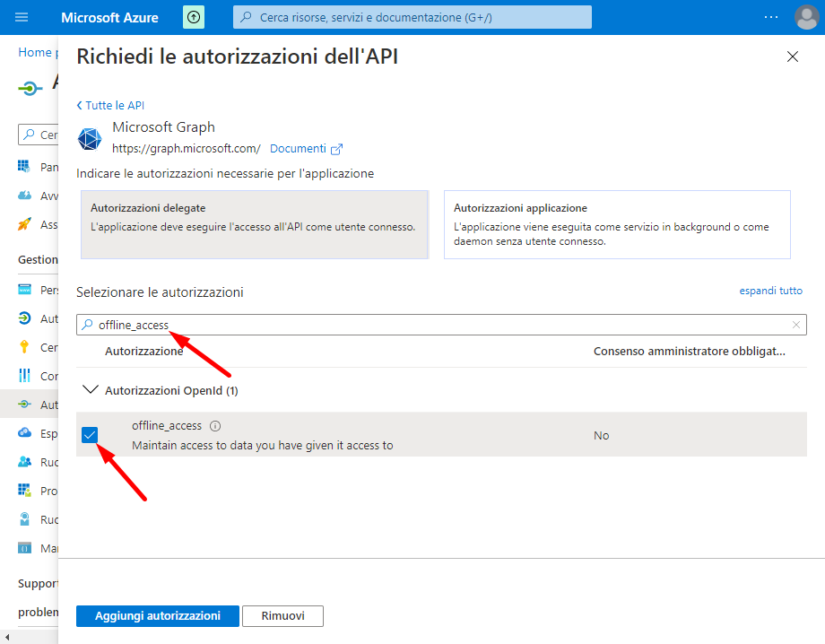Image resolution: width=825 pixels, height=644 pixels.
Task: Open the Documenti link
Action: click(x=298, y=149)
